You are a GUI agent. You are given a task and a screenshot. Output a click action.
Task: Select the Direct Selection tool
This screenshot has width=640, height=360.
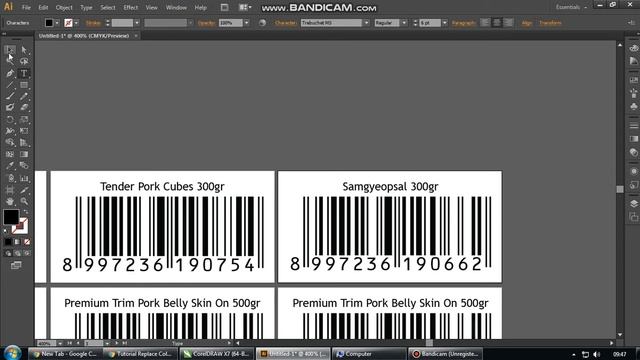24,50
